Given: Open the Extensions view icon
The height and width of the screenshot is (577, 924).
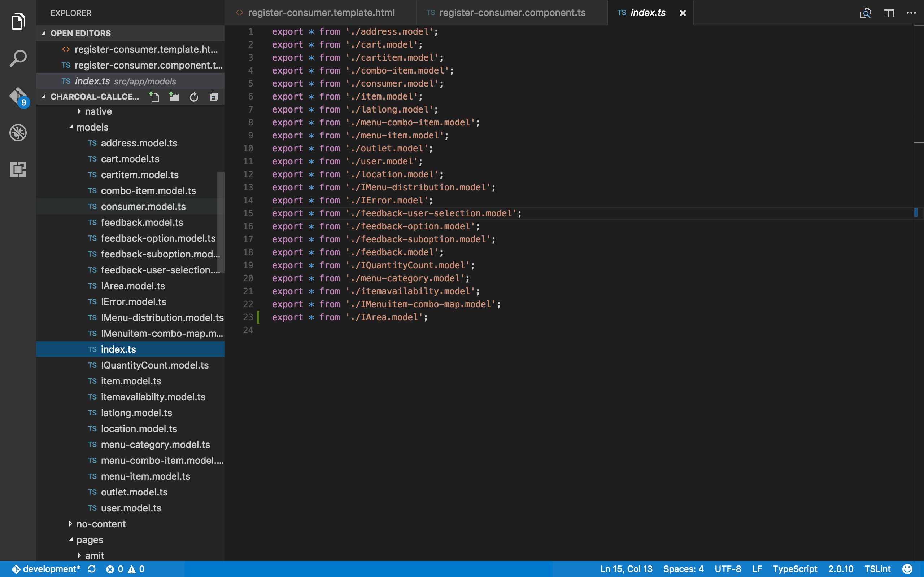Looking at the screenshot, I should [x=18, y=169].
